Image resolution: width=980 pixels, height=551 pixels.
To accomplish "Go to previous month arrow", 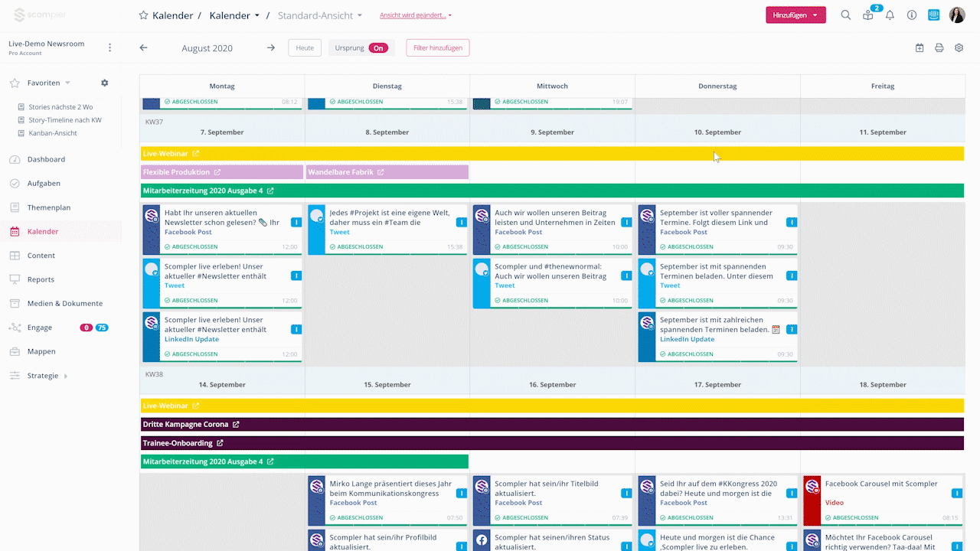I will click(143, 48).
